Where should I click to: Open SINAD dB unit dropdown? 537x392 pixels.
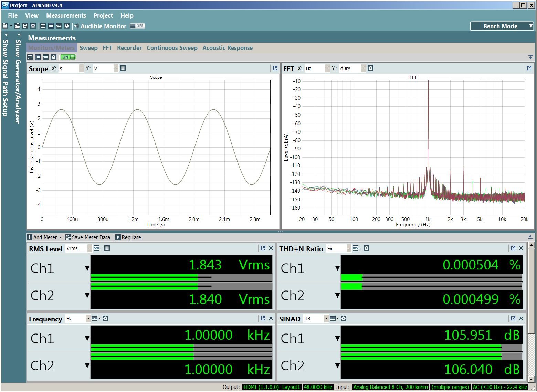326,319
